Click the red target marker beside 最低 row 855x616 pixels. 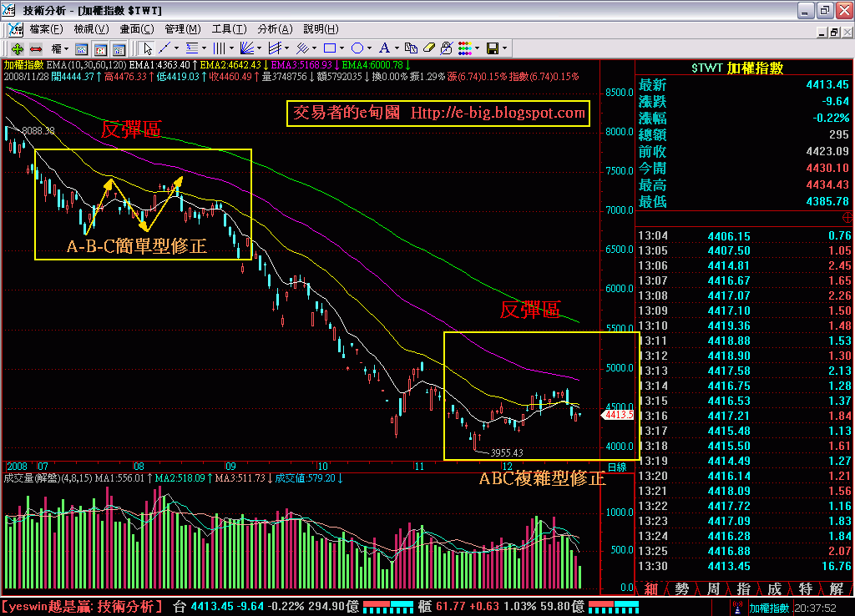pyautogui.click(x=847, y=218)
